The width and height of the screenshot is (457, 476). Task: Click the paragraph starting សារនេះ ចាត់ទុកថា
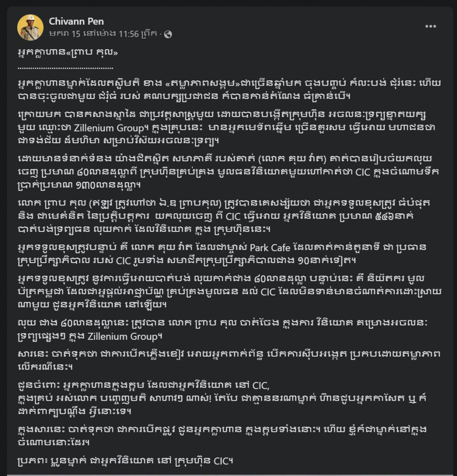(x=229, y=360)
